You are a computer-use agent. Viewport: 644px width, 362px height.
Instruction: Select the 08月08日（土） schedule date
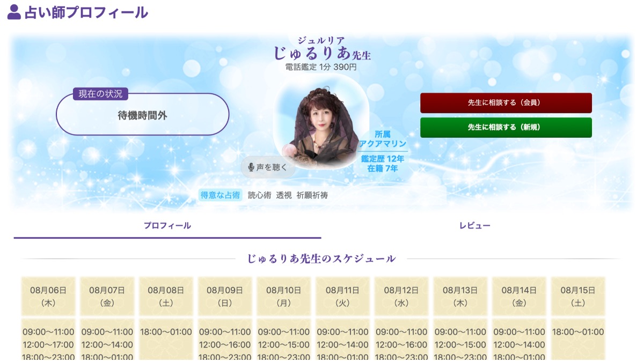(166, 296)
